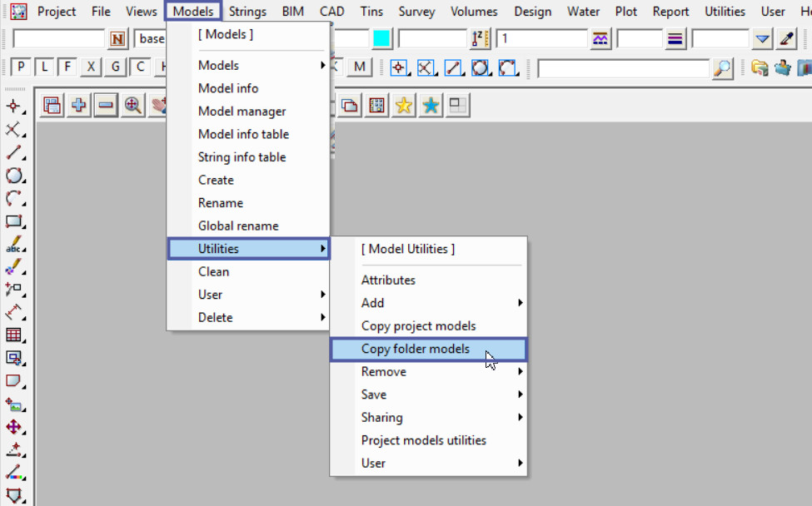Click the cyan color swatch
The height and width of the screenshot is (506, 812).
pyautogui.click(x=381, y=39)
